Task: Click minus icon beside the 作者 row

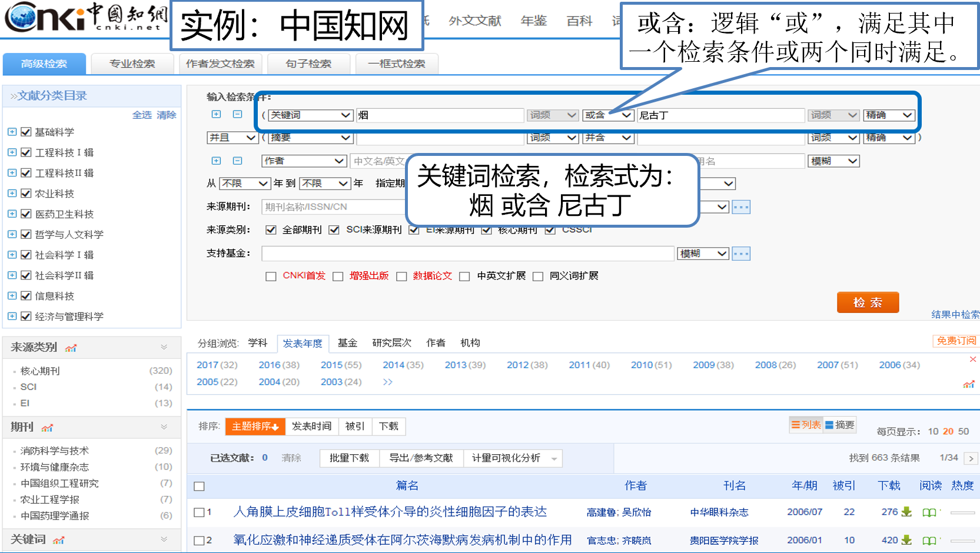Action: [237, 161]
